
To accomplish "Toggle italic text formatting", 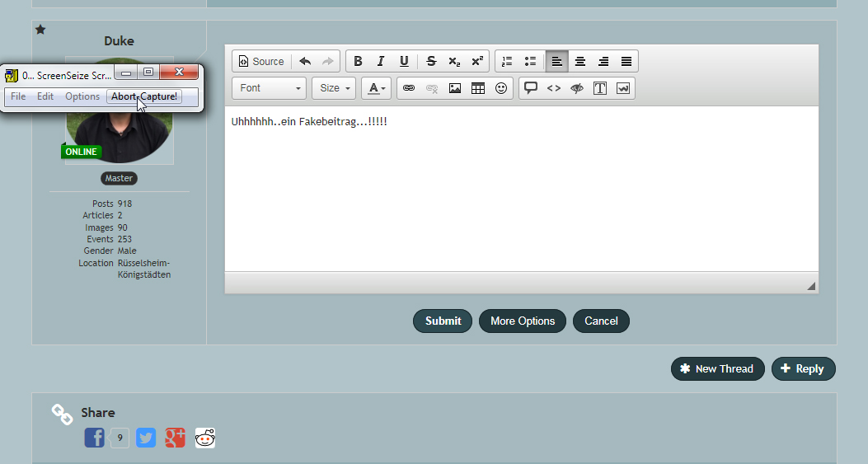I will [x=381, y=62].
